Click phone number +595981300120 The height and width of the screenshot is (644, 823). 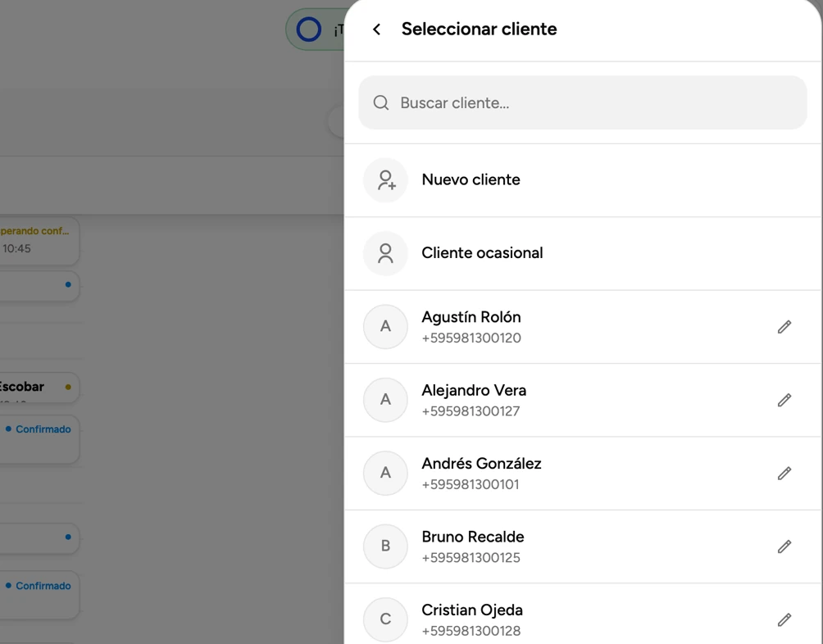pos(471,338)
